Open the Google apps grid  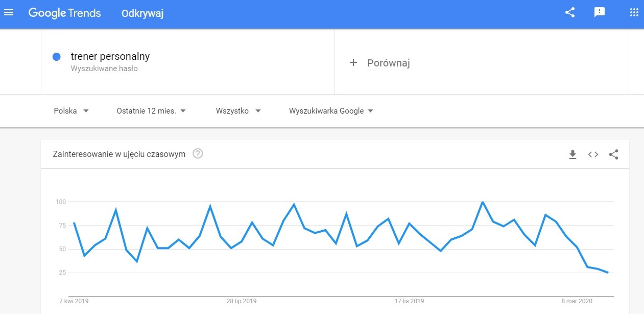point(634,13)
